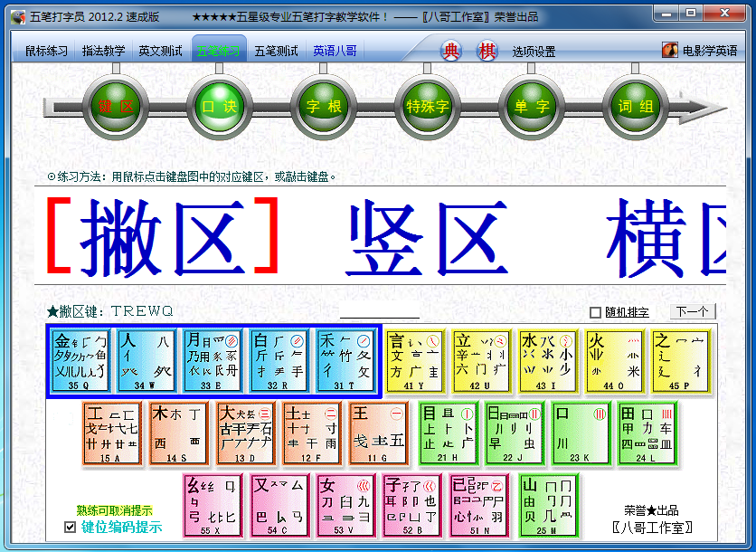Click the green 键区 round button

(x=116, y=107)
